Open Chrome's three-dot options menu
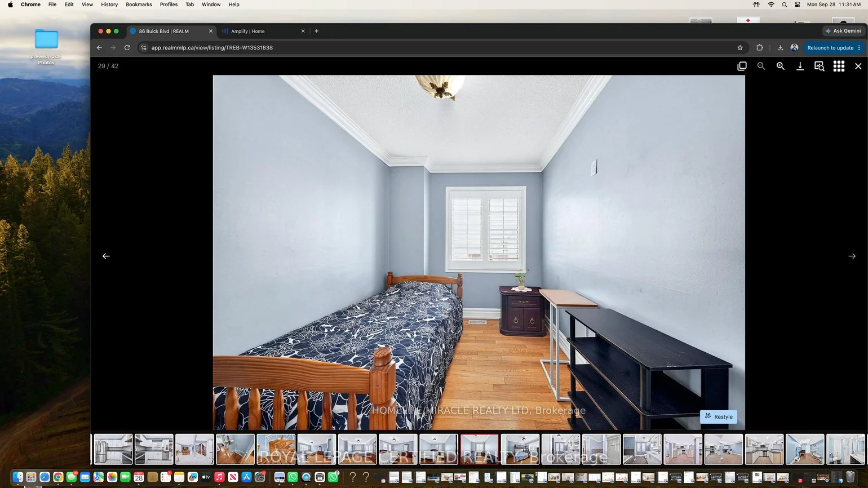868x488 pixels. (859, 48)
